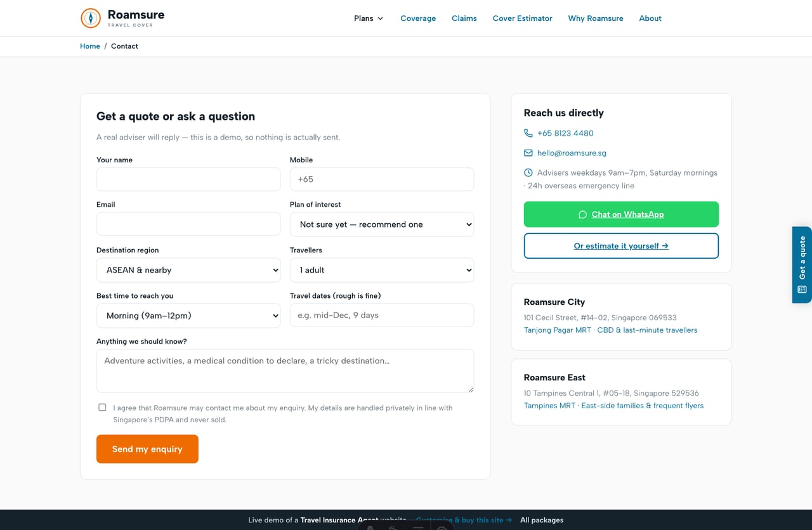Open Cover Estimator from the navigation
Viewport: 812px width, 530px height.
[x=523, y=18]
